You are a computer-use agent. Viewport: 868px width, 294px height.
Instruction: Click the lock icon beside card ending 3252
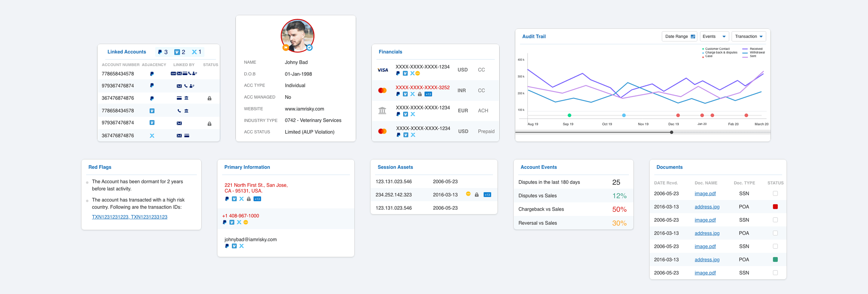coord(420,94)
